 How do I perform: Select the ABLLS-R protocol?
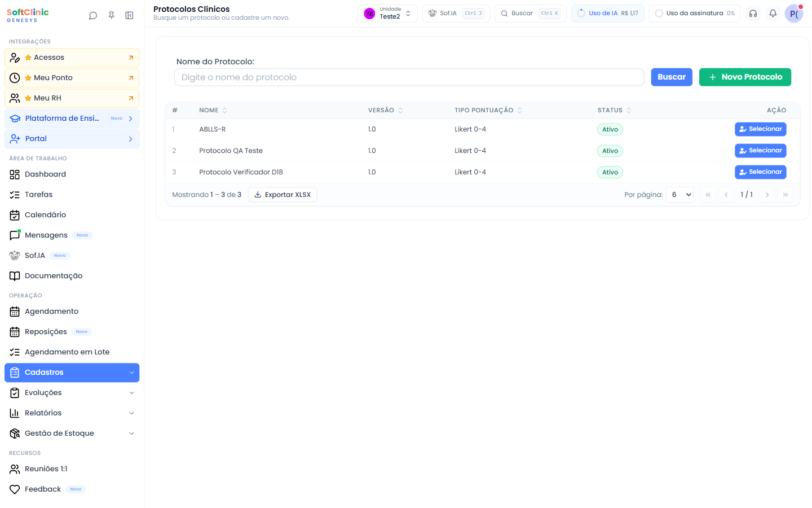tap(760, 129)
